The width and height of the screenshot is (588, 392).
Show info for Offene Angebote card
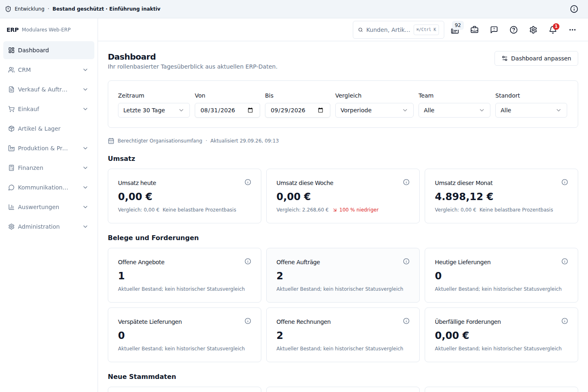tap(248, 261)
